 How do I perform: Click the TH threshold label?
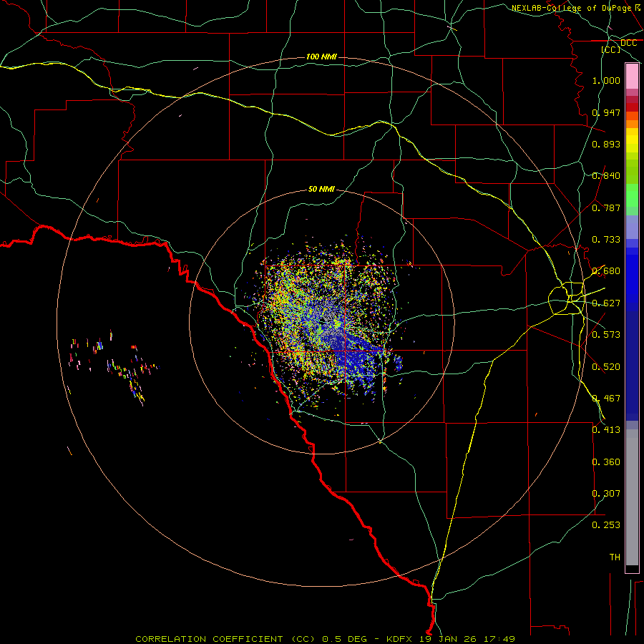[x=615, y=557]
